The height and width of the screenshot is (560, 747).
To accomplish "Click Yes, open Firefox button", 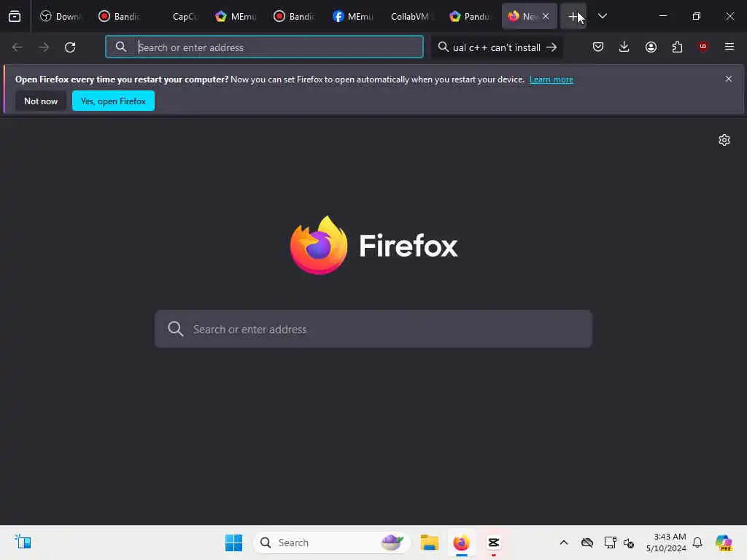I will pyautogui.click(x=113, y=101).
